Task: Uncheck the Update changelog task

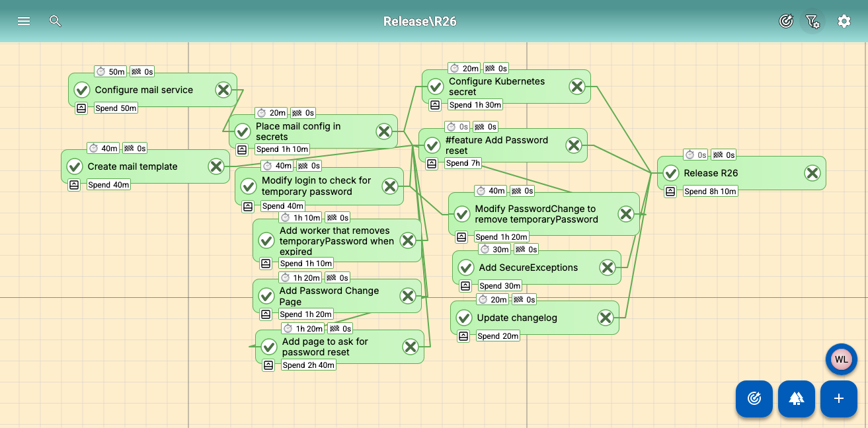Action: coord(464,318)
